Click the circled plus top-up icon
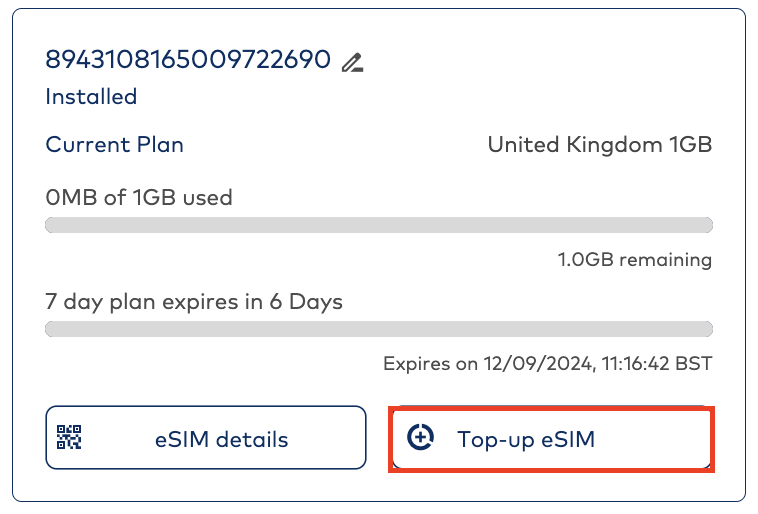This screenshot has height=514, width=758. (x=422, y=437)
